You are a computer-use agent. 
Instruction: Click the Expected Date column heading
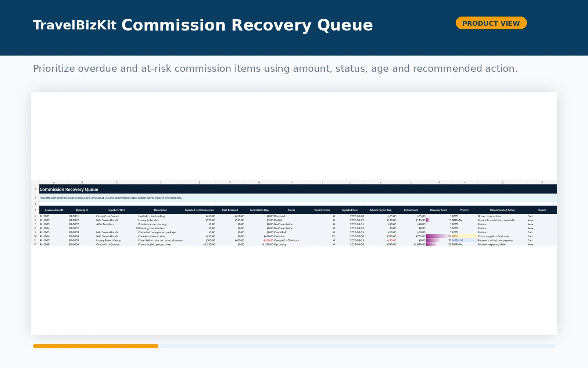click(x=350, y=210)
